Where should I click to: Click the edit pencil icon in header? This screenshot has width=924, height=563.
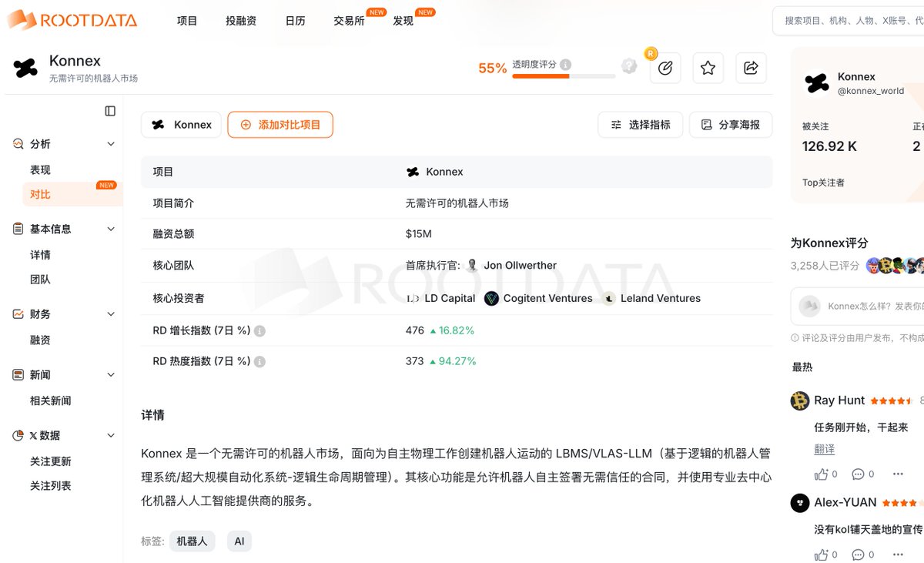click(x=665, y=68)
